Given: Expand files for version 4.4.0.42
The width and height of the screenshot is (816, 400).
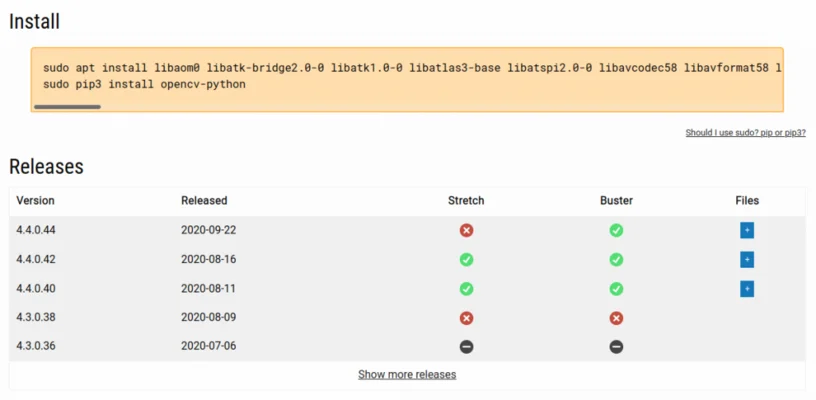Looking at the screenshot, I should point(747,259).
